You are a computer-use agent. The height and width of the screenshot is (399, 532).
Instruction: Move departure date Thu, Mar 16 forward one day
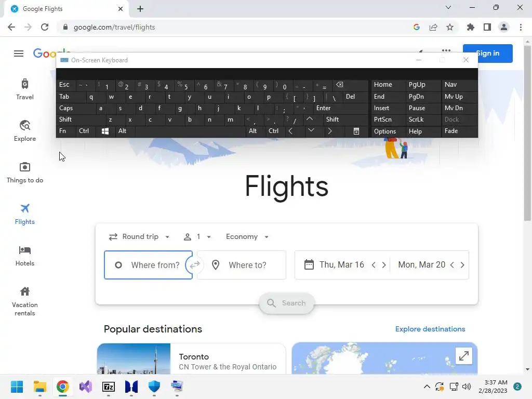[384, 265]
